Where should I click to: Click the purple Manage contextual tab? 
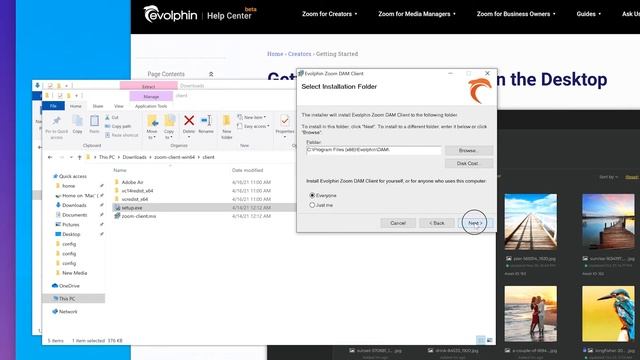point(151,96)
